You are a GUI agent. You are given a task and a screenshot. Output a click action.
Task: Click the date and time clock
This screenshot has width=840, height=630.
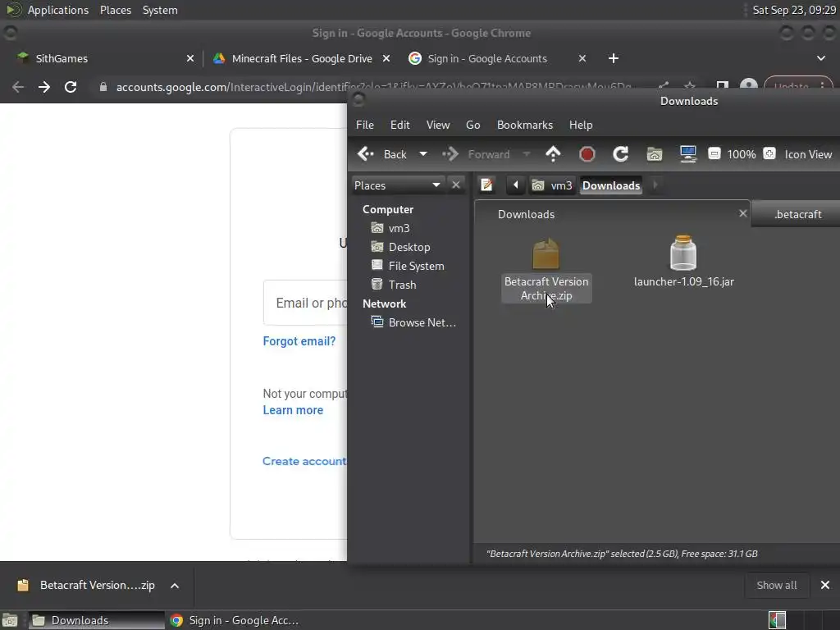[794, 10]
